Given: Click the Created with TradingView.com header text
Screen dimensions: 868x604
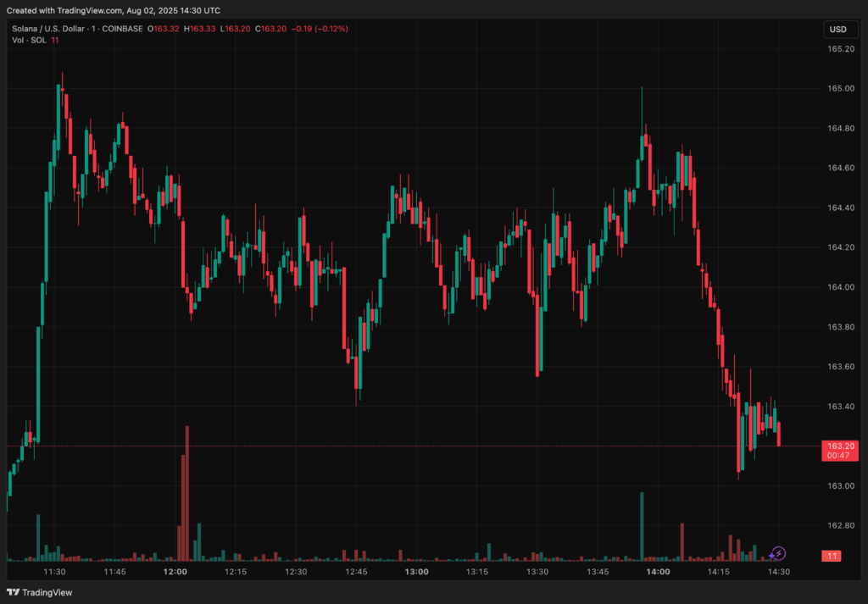Looking at the screenshot, I should 113,10.
